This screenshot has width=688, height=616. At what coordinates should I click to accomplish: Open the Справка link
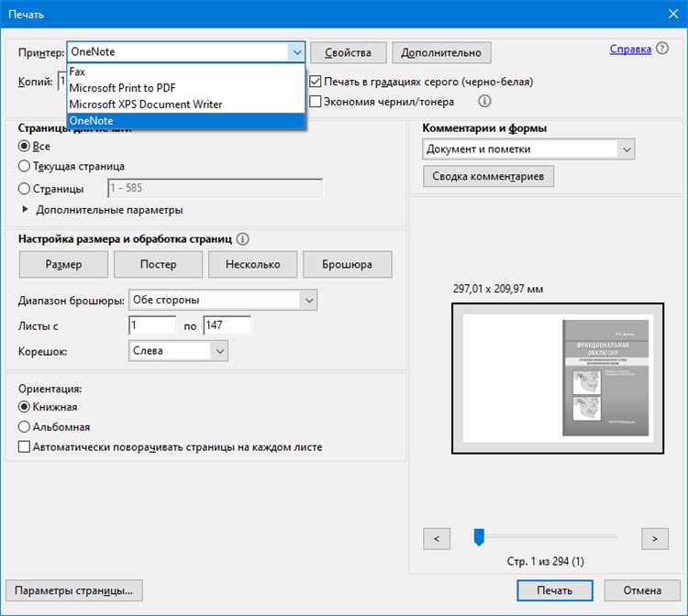[x=630, y=49]
